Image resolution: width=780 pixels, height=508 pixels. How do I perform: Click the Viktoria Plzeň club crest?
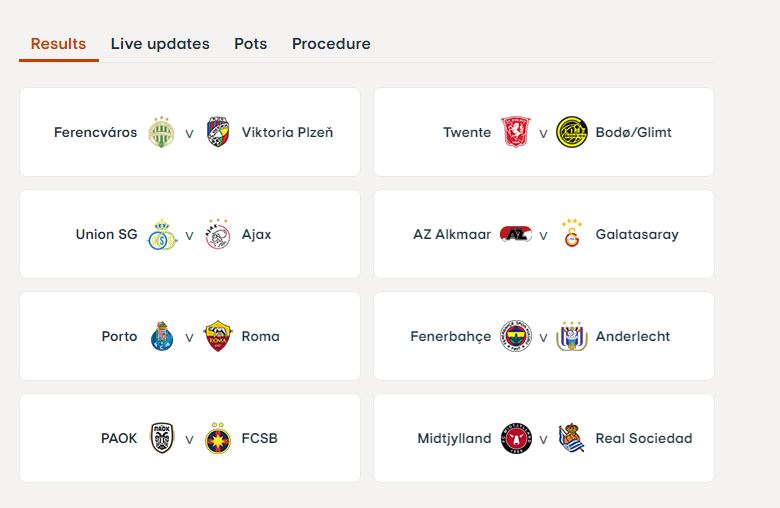pos(218,133)
